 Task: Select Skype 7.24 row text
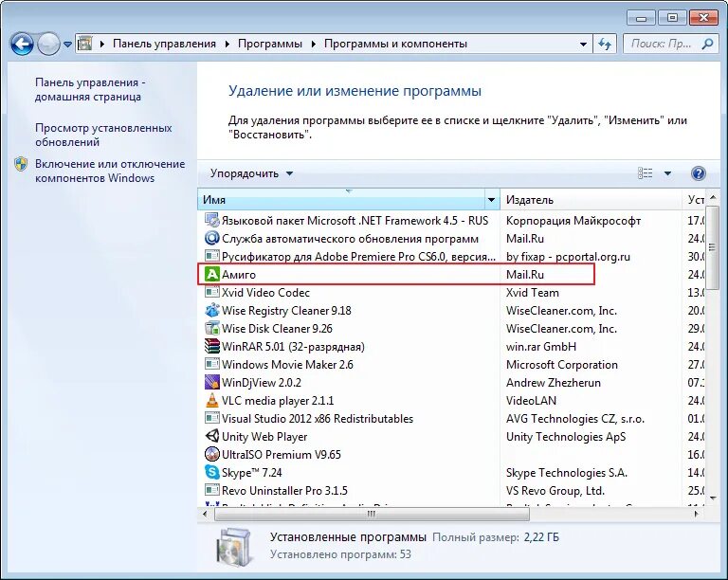251,473
